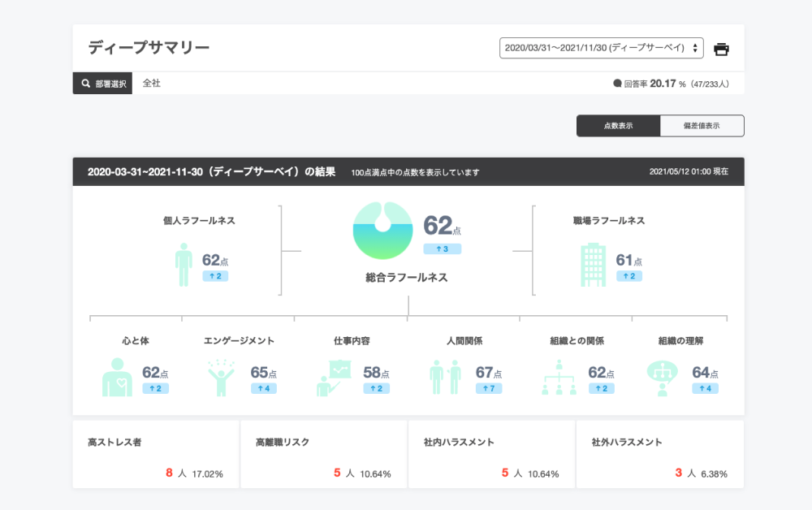Switch to 点数表示 view
Image resolution: width=812 pixels, height=510 pixels.
point(618,126)
